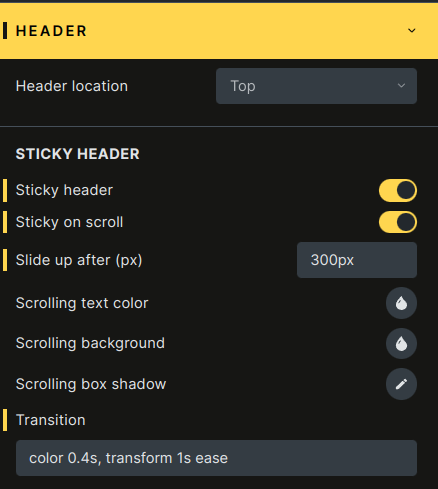Image resolution: width=438 pixels, height=489 pixels.
Task: Click the Sticky on scroll label
Action: (69, 222)
